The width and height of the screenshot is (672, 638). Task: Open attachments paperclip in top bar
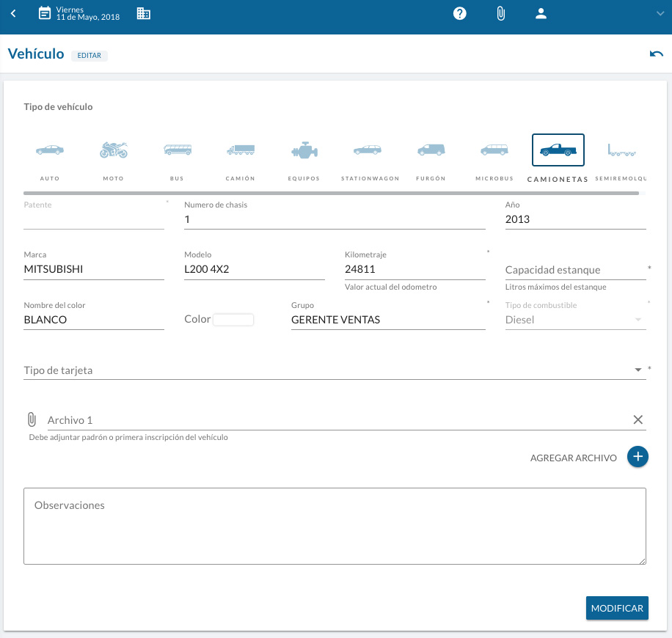[500, 14]
